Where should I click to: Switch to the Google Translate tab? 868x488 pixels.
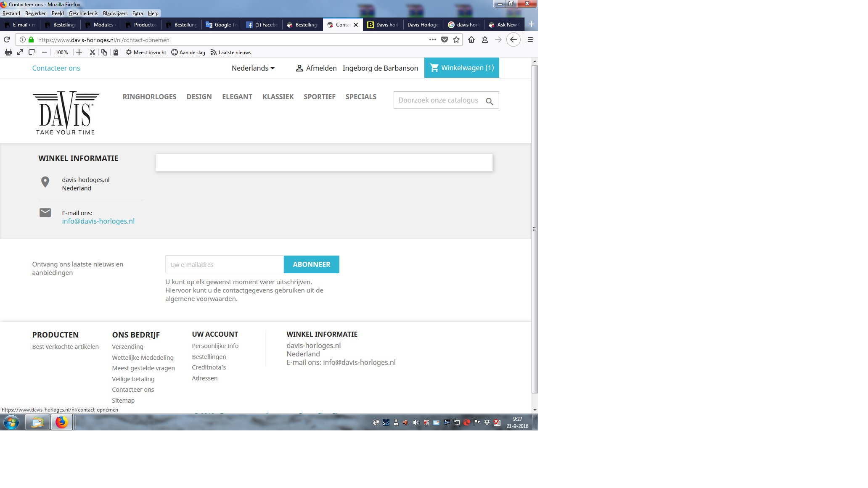222,25
